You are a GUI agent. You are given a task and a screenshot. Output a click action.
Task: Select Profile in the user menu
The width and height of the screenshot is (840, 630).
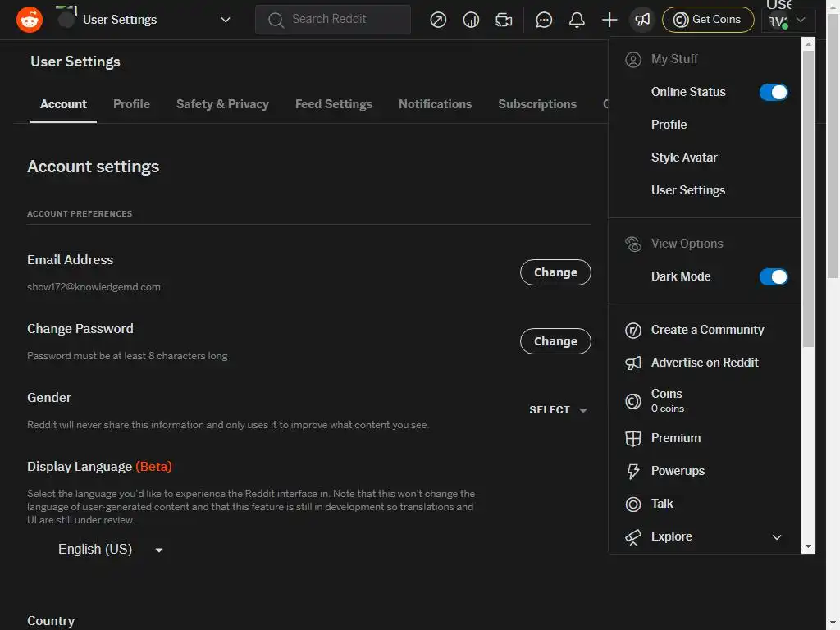click(x=705, y=125)
